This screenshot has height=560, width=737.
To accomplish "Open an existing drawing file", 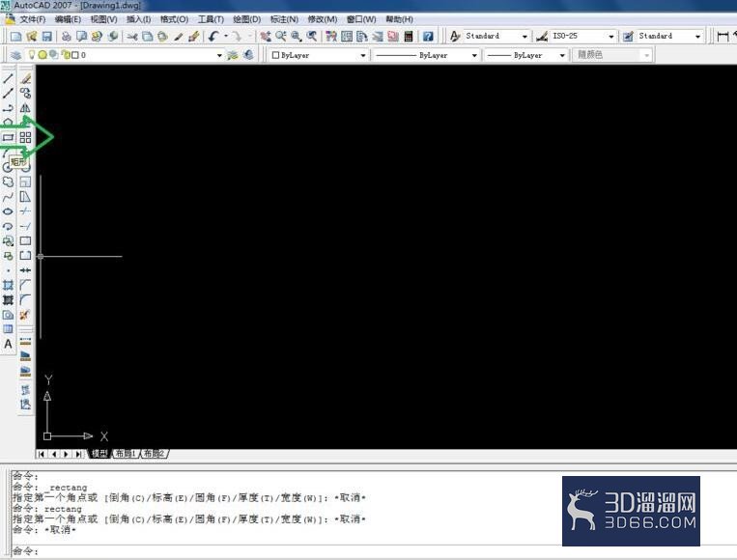I will [x=31, y=36].
